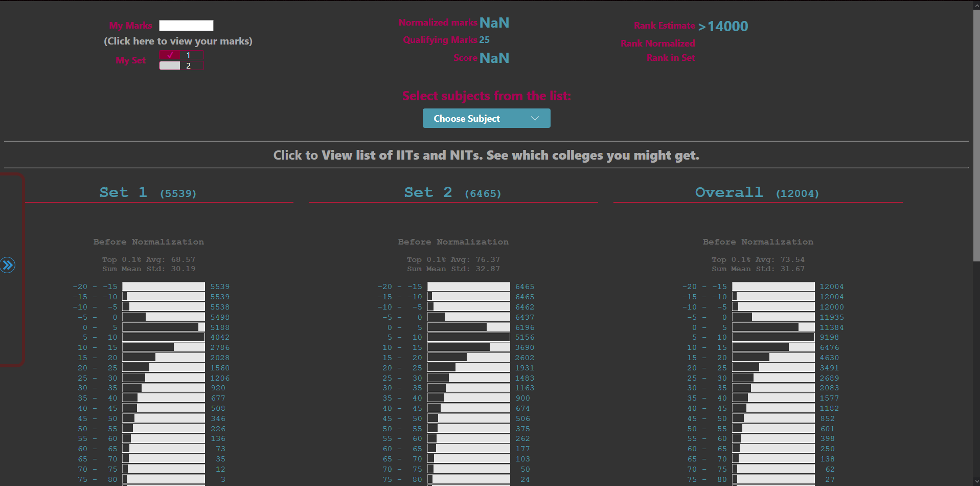The image size is (980, 486).
Task: Click the Set 1 column header
Action: point(123,192)
